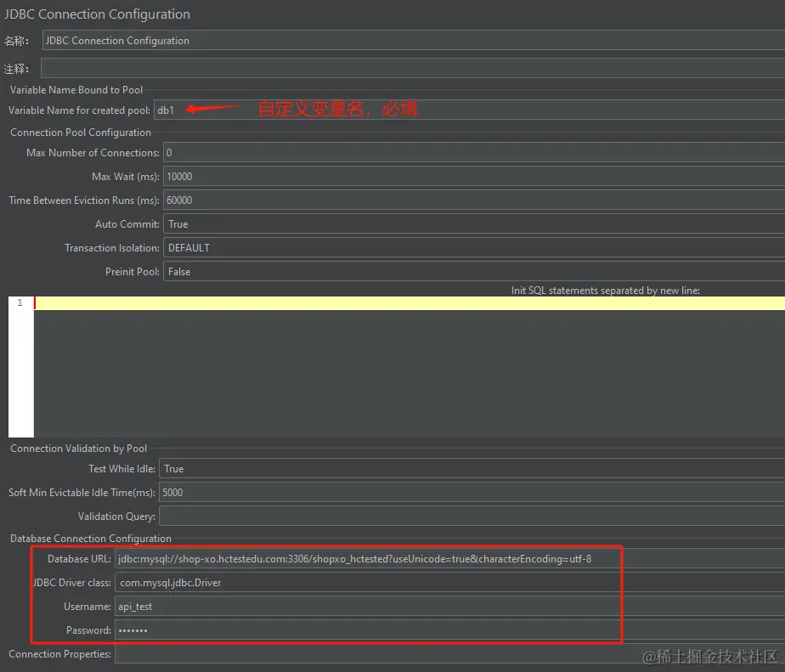The width and height of the screenshot is (785, 672).
Task: Open the Transaction Isolation dropdown
Action: [473, 247]
